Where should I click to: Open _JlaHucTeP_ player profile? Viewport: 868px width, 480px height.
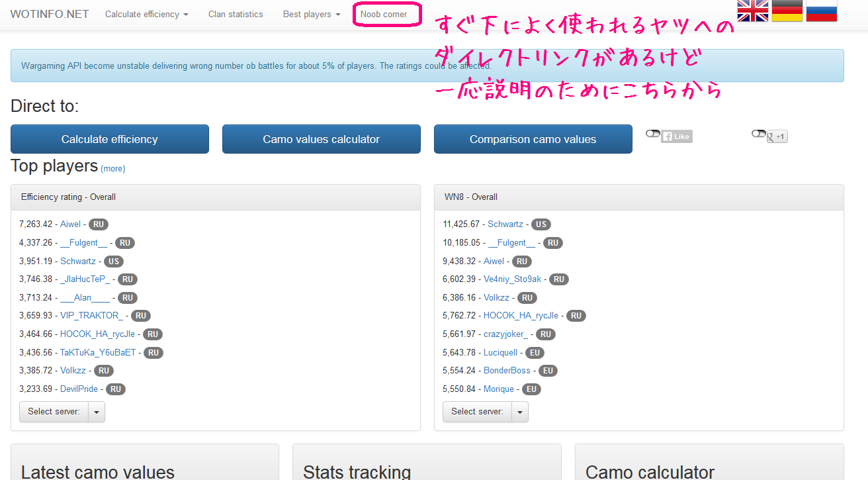(x=85, y=279)
